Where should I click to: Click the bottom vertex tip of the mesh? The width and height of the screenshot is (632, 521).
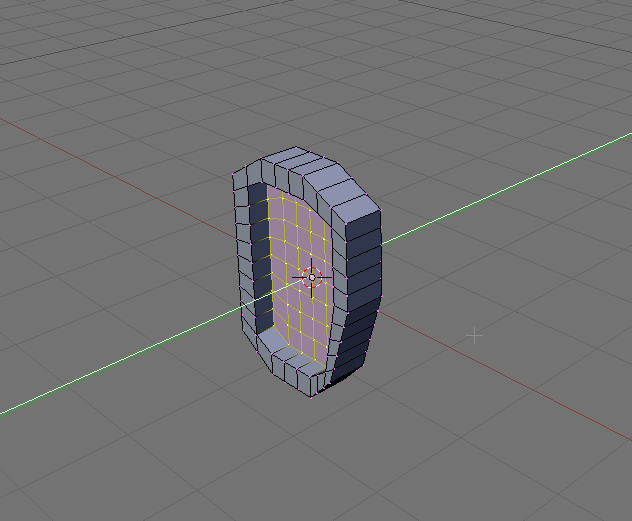[x=311, y=397]
